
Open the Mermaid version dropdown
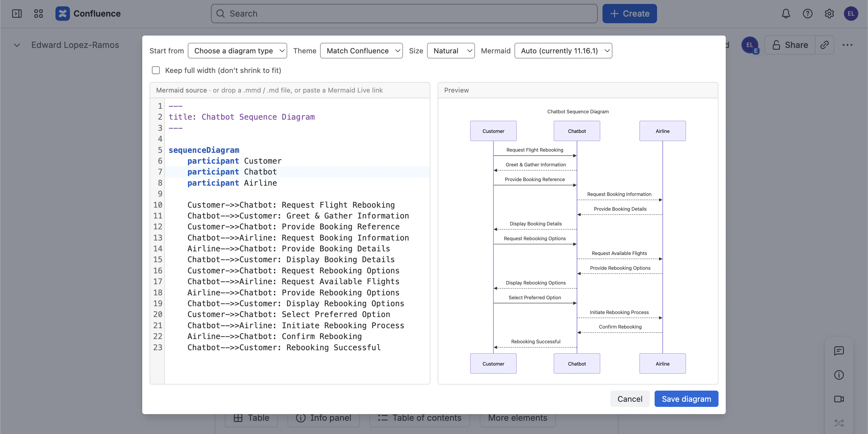(x=563, y=51)
